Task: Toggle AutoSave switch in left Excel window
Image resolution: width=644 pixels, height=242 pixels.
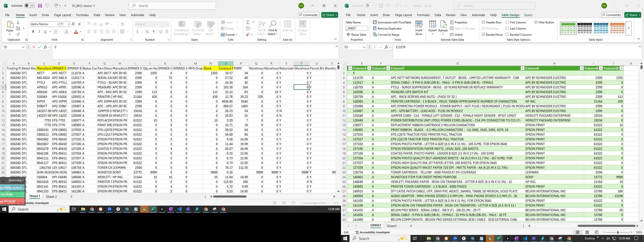Action: [x=30, y=5]
